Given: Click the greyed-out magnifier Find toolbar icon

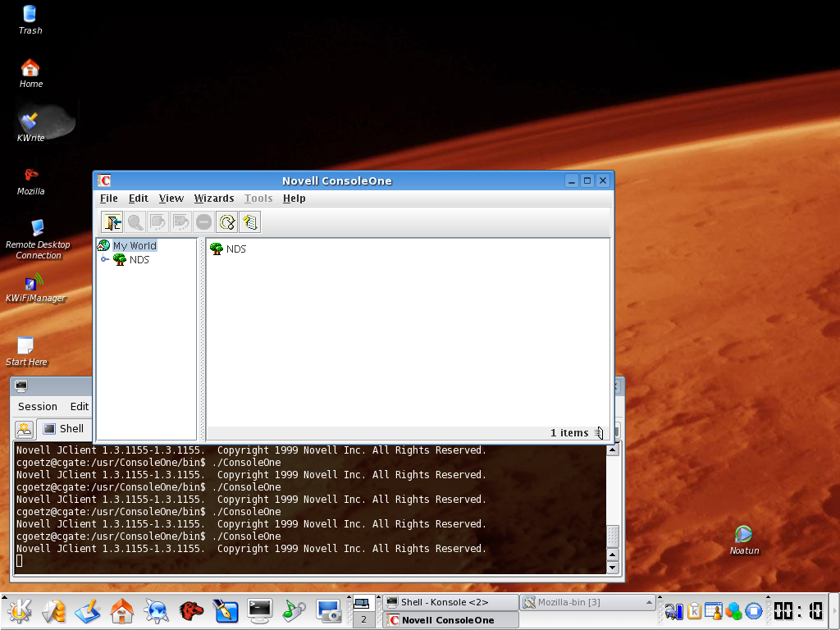Looking at the screenshot, I should pyautogui.click(x=135, y=221).
